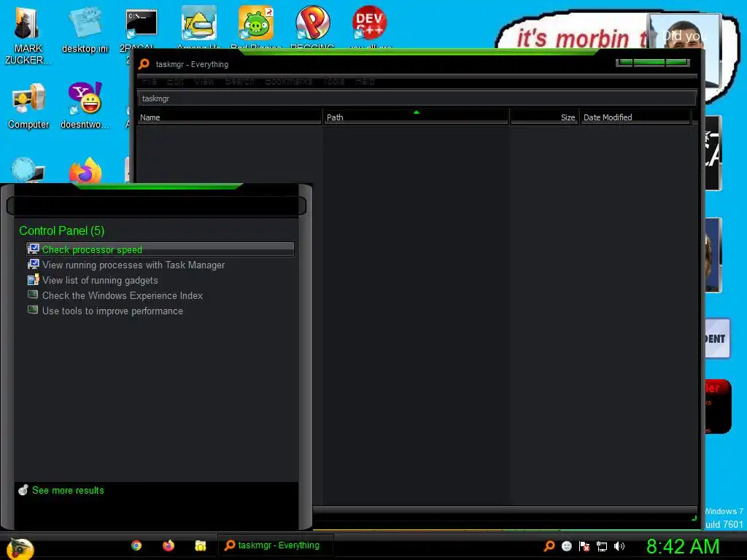Open the Tools menu in Everything
Viewport: 747px width, 560px height.
[x=334, y=82]
